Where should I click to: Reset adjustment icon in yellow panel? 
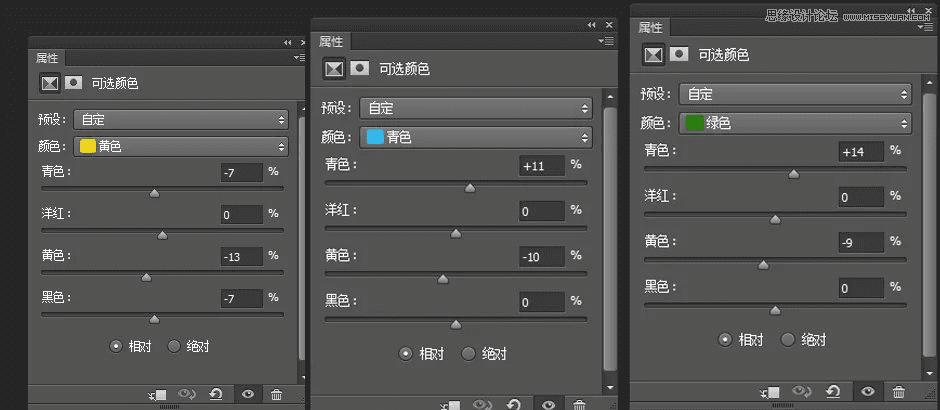tap(216, 394)
